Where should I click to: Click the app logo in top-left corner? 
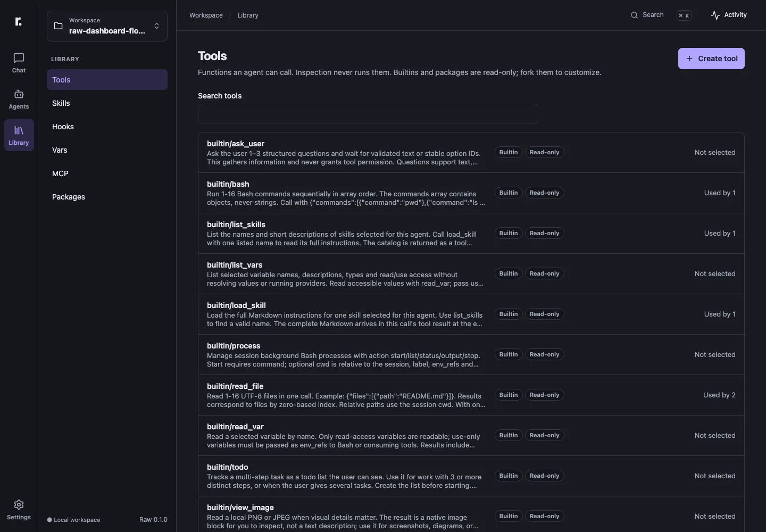pyautogui.click(x=19, y=21)
